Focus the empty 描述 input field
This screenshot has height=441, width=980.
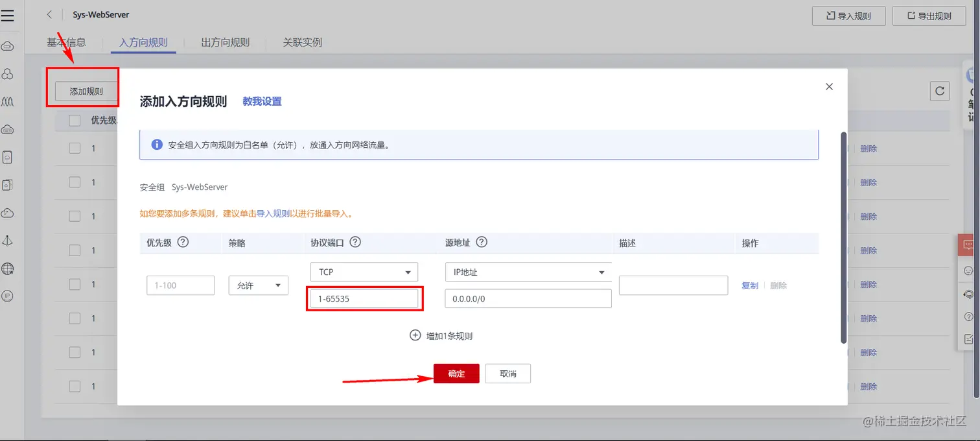pyautogui.click(x=673, y=285)
